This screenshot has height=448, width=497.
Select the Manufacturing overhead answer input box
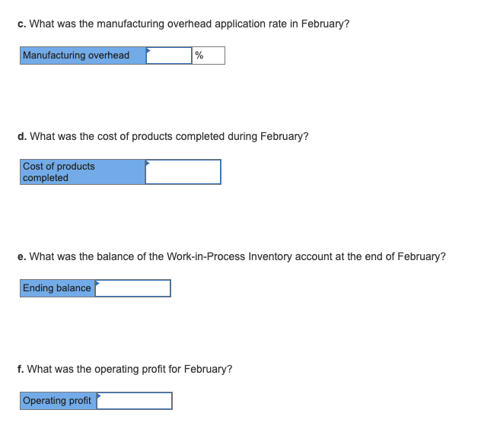pos(169,56)
